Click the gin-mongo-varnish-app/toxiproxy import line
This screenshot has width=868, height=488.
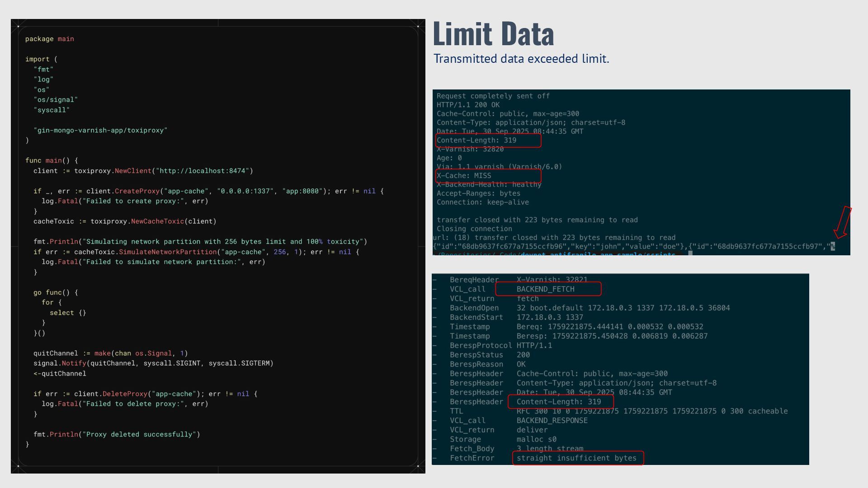click(100, 130)
